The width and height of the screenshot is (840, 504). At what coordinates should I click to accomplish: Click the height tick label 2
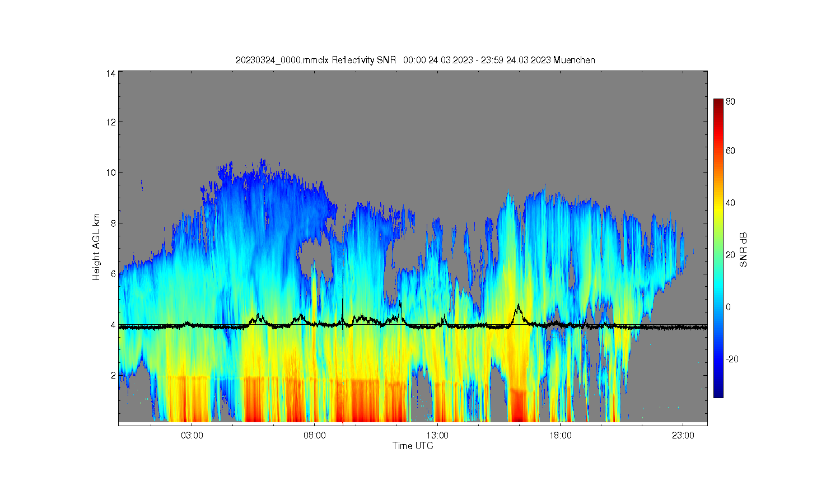(x=113, y=375)
